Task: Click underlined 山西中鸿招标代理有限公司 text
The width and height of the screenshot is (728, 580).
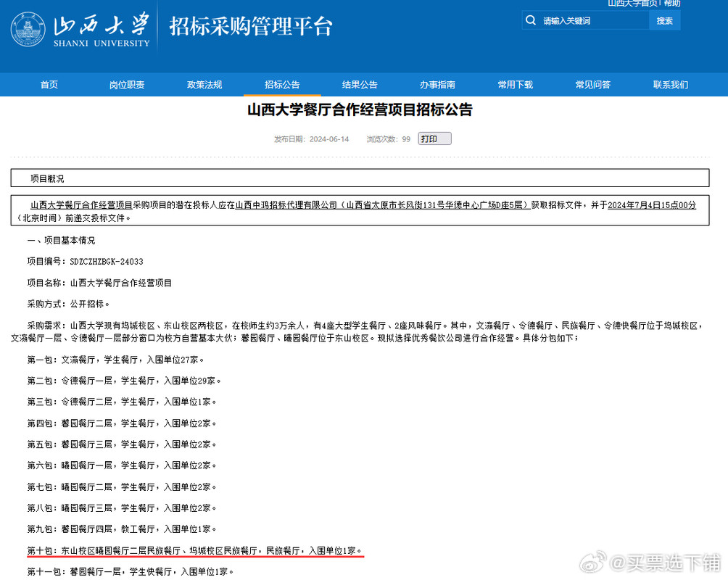Action: (286, 204)
